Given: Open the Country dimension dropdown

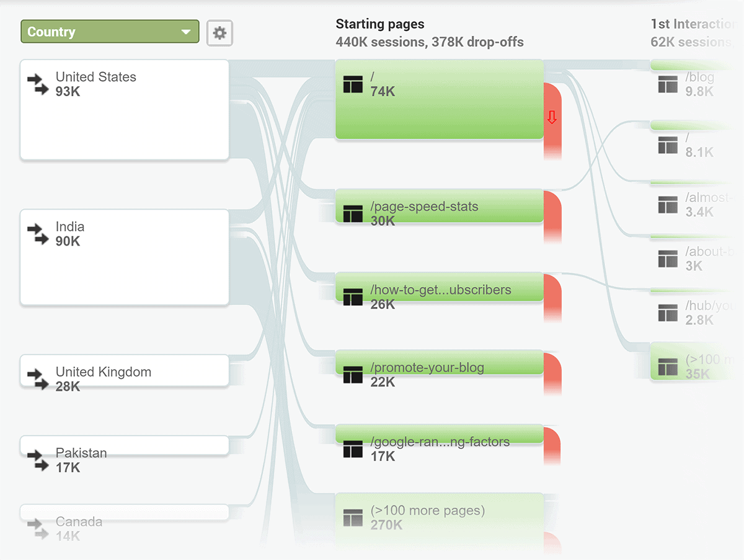Looking at the screenshot, I should (110, 32).
